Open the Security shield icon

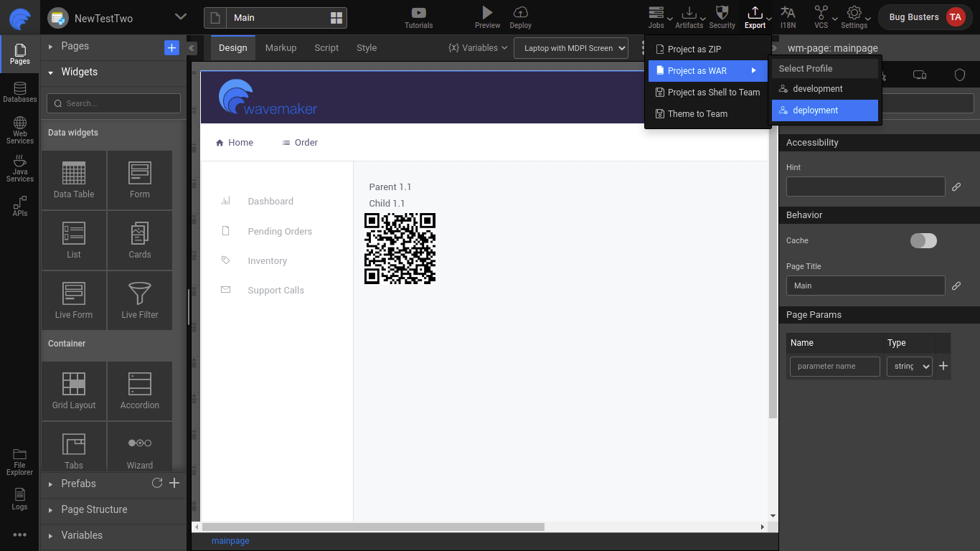point(722,13)
